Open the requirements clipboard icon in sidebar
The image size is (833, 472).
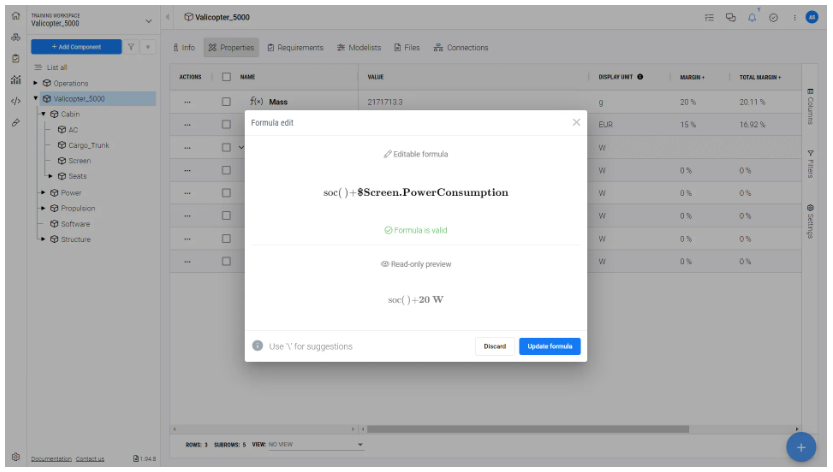(16, 58)
